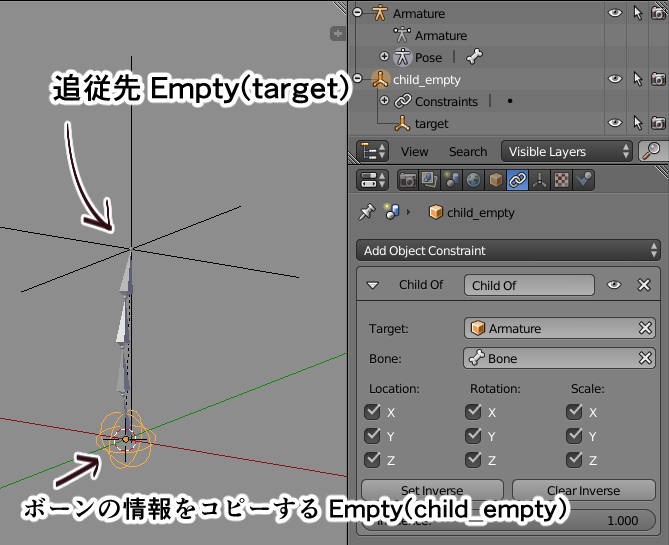
Task: Click the bone icon beside Pose
Action: tap(474, 57)
